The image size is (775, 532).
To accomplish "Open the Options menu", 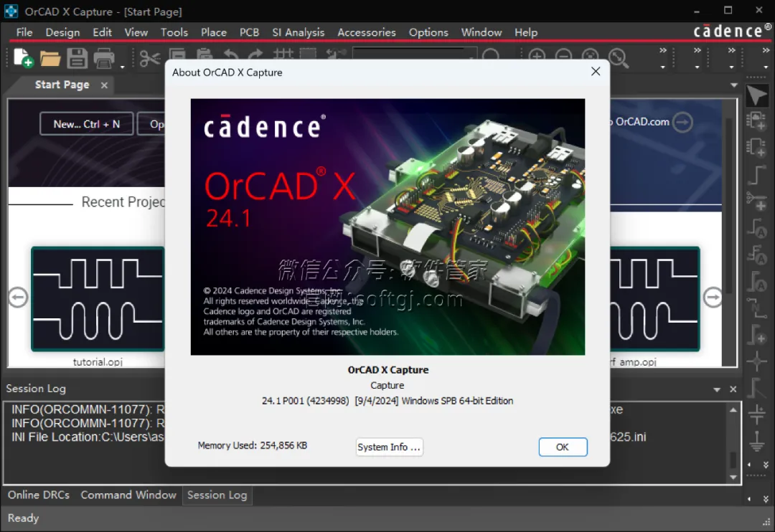I will (428, 32).
